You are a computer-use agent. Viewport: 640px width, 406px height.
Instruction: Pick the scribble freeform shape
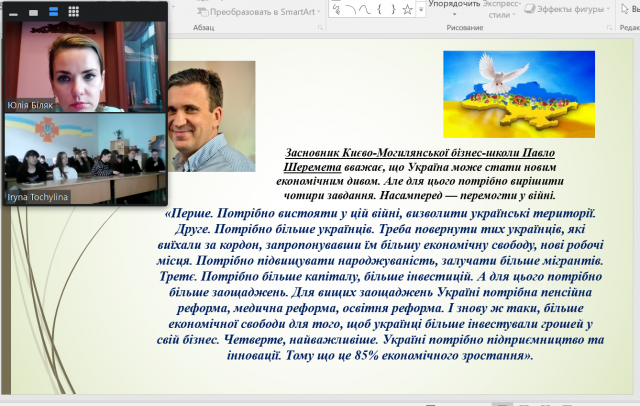336,9
